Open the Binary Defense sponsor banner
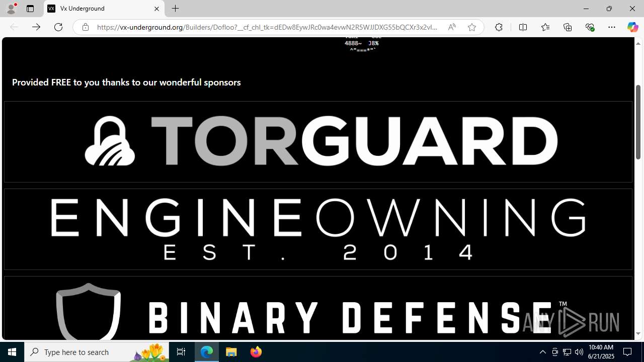The image size is (644, 362). pos(318,308)
